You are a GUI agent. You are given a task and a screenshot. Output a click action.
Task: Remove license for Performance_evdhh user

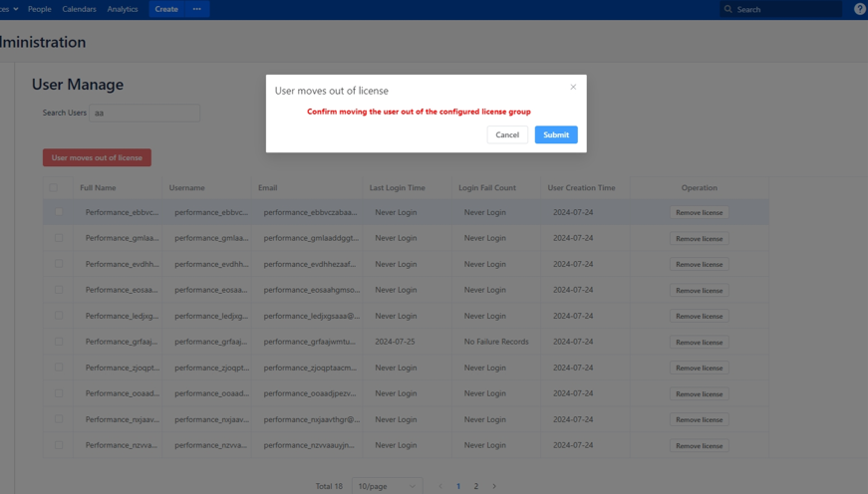[x=700, y=264]
